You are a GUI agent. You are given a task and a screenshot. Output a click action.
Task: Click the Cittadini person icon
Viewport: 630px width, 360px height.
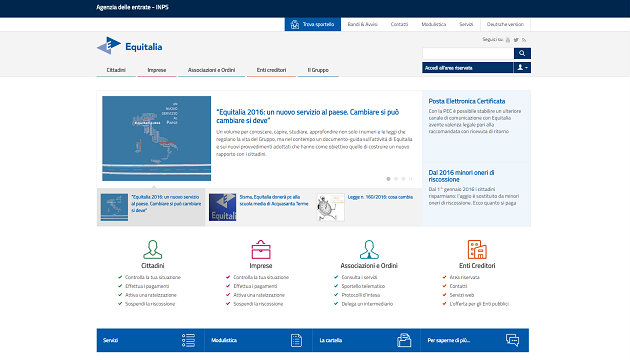coord(153,250)
